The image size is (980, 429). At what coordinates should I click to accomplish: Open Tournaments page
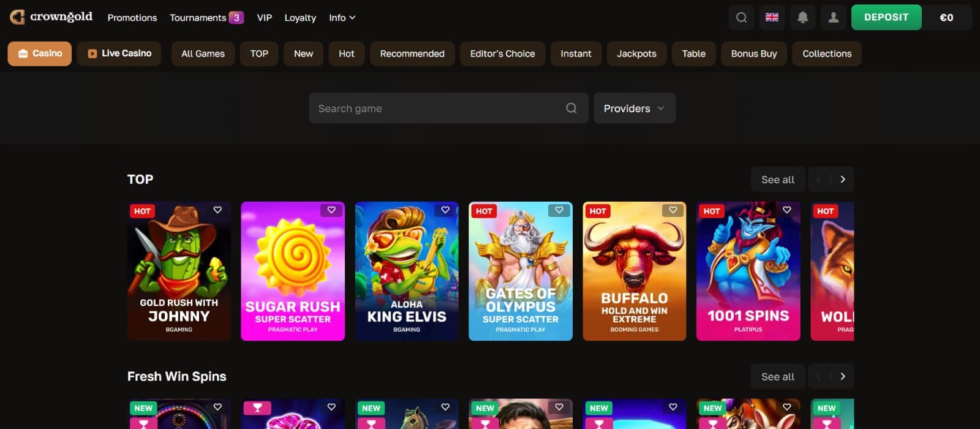(198, 17)
